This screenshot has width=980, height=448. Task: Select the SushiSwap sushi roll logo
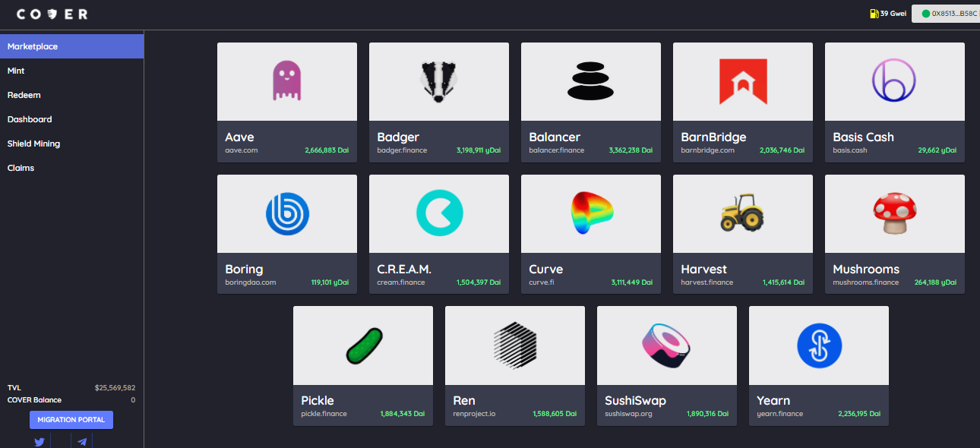point(667,345)
